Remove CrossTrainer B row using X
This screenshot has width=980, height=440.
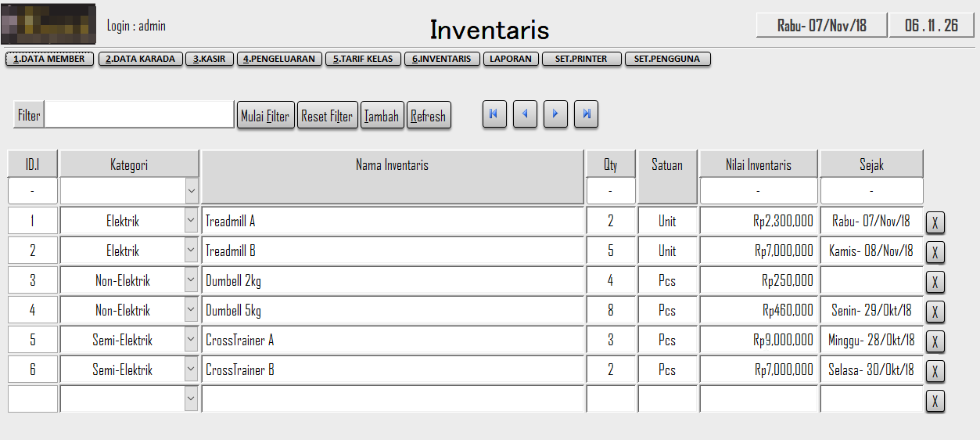935,371
